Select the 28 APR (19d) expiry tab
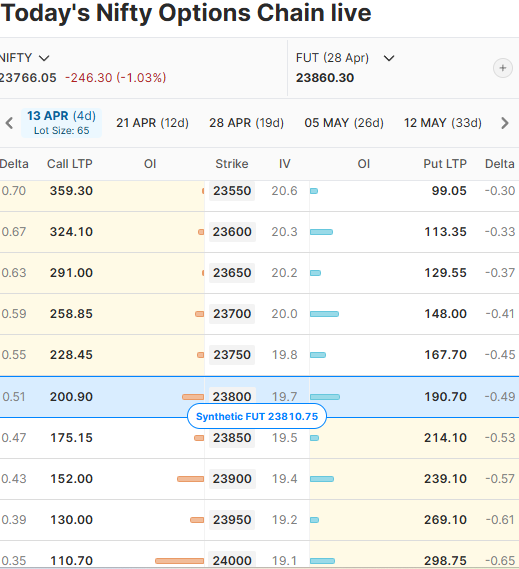The width and height of the screenshot is (519, 569). pos(246,123)
